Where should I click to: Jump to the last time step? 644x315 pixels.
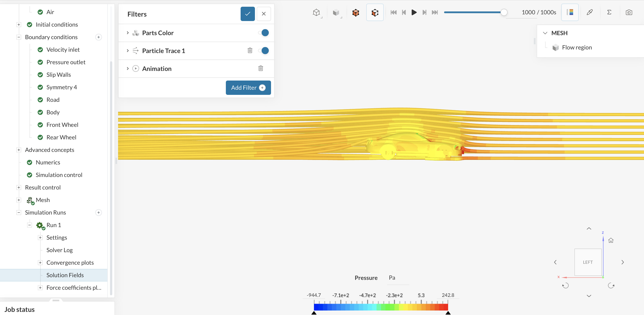[x=435, y=12]
